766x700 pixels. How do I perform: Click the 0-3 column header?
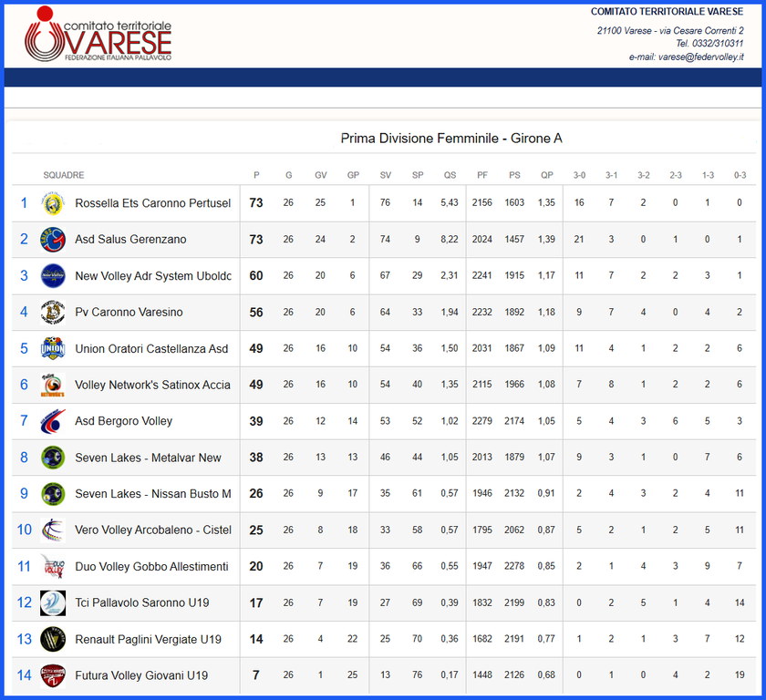click(x=740, y=175)
